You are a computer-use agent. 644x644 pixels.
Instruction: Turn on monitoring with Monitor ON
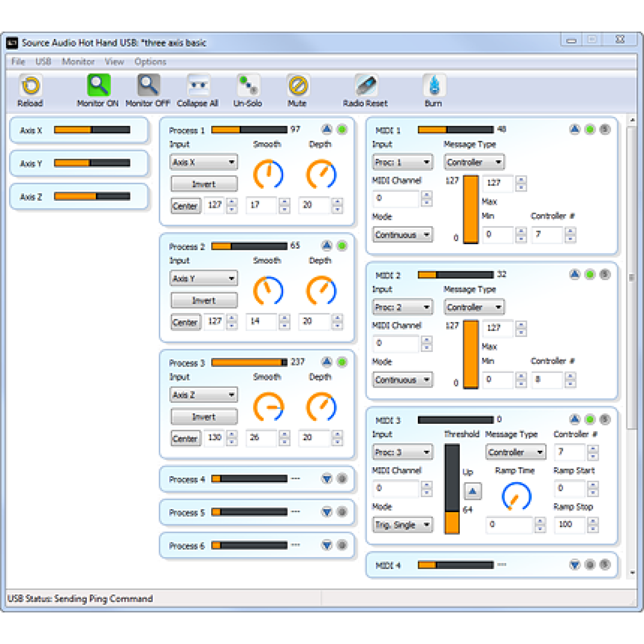click(98, 86)
